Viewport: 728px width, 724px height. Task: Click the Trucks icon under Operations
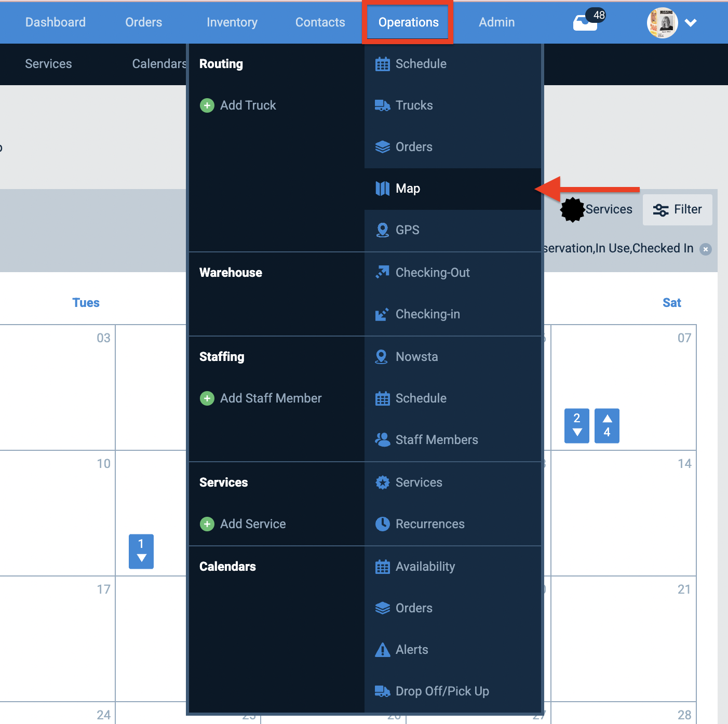click(383, 105)
